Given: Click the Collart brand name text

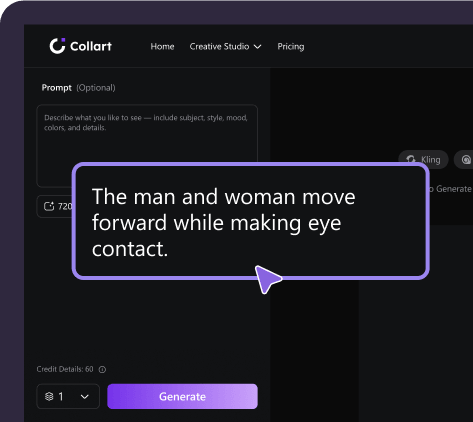Looking at the screenshot, I should pos(91,46).
